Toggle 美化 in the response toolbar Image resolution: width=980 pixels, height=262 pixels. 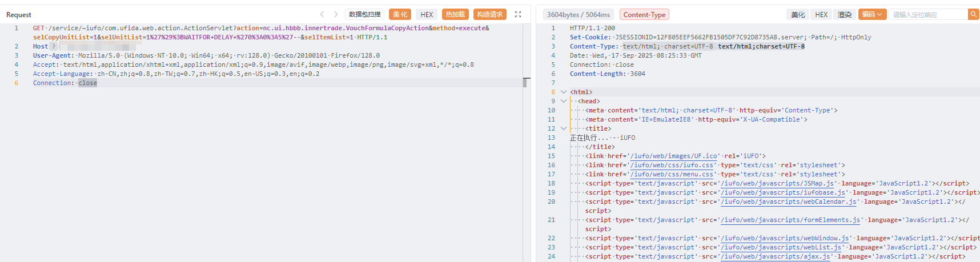coord(798,14)
